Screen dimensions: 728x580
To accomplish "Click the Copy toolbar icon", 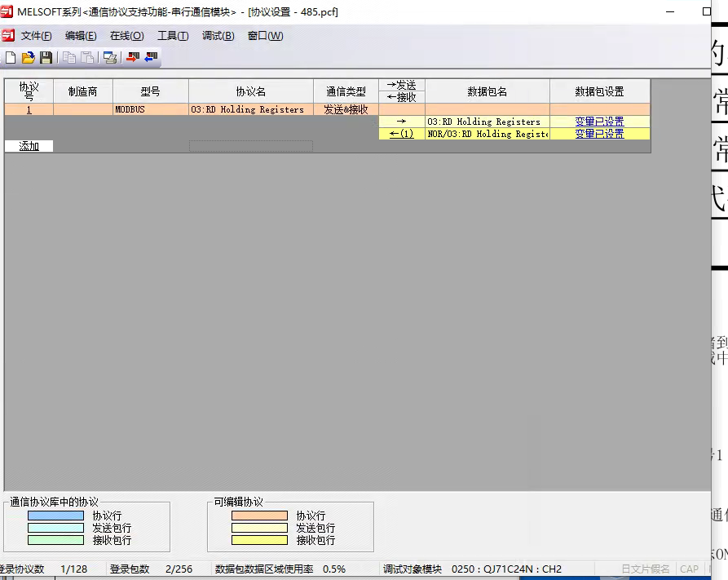I will click(69, 57).
